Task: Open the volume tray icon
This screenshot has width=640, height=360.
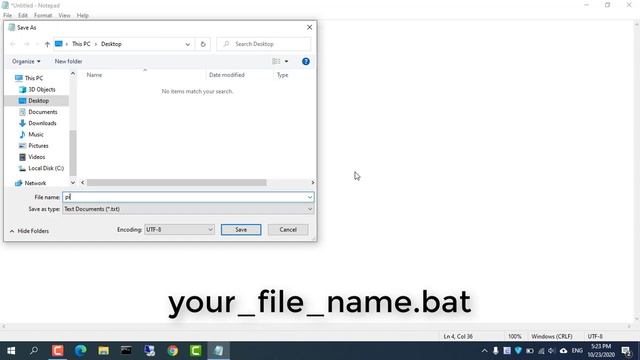Action: 551,351
